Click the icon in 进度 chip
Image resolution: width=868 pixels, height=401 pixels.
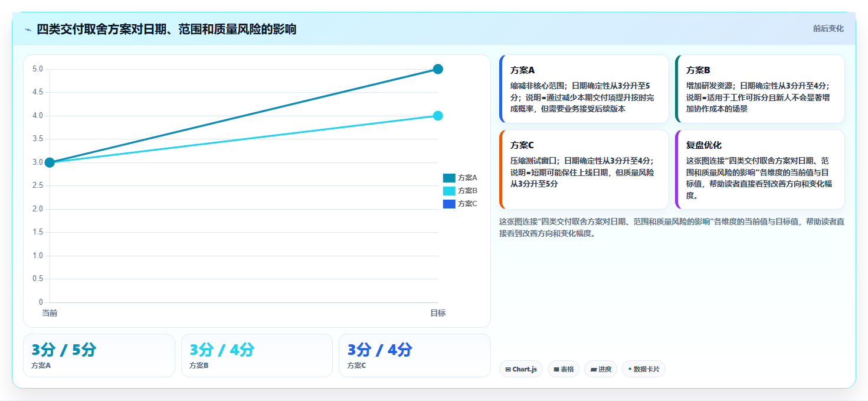[594, 369]
